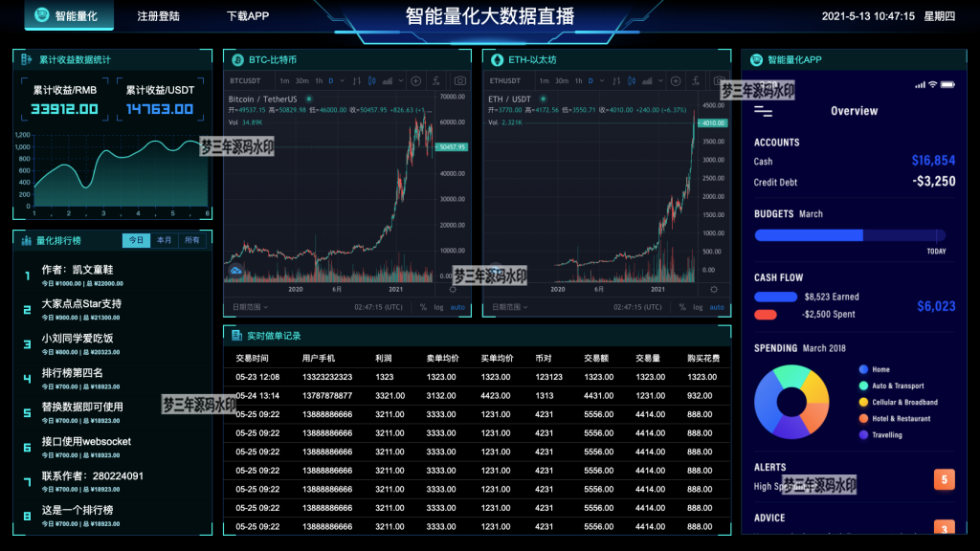
Task: Select candlestick style on ETH chart
Action: [632, 80]
